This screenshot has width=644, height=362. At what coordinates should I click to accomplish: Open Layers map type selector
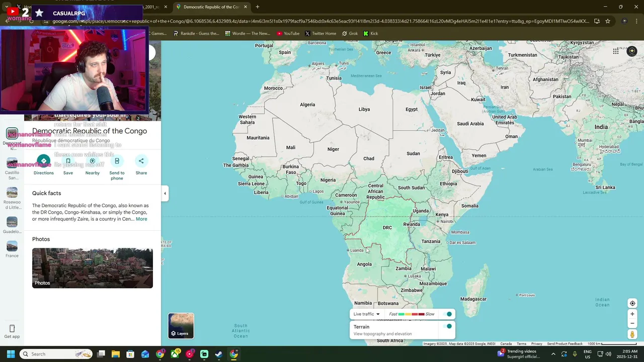click(181, 326)
